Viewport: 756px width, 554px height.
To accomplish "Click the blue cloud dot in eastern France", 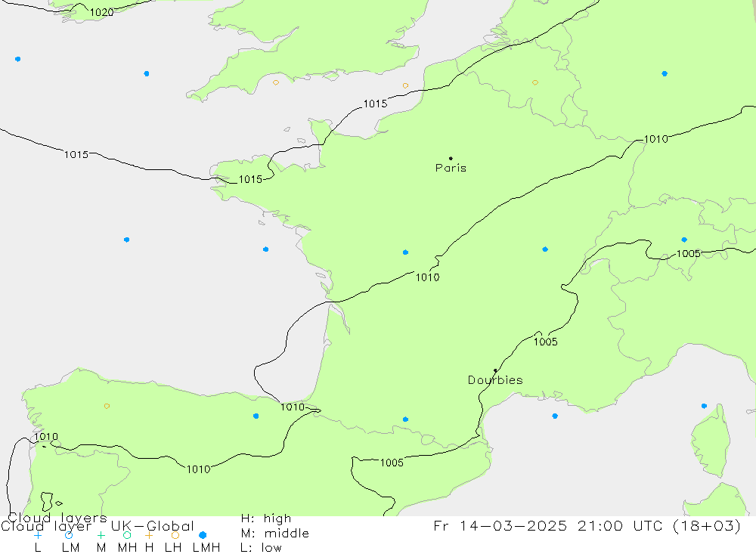I will tap(545, 249).
